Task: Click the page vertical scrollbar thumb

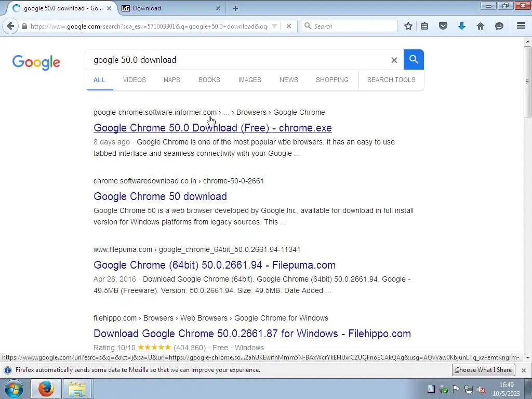Action: point(527,82)
